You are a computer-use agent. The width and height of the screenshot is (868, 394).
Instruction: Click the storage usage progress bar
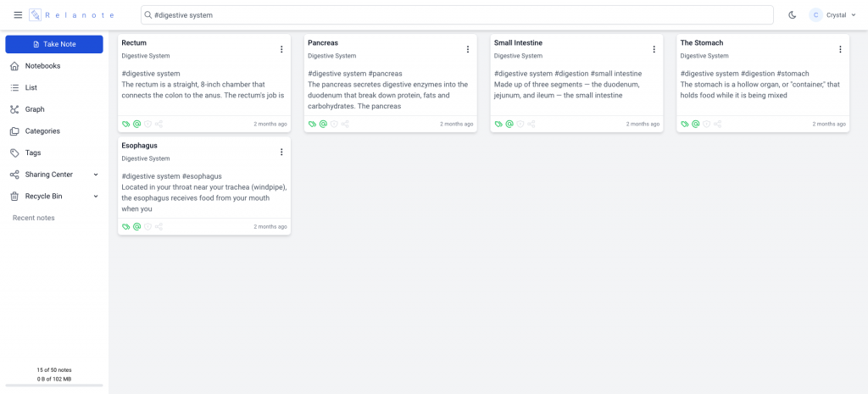(x=54, y=386)
